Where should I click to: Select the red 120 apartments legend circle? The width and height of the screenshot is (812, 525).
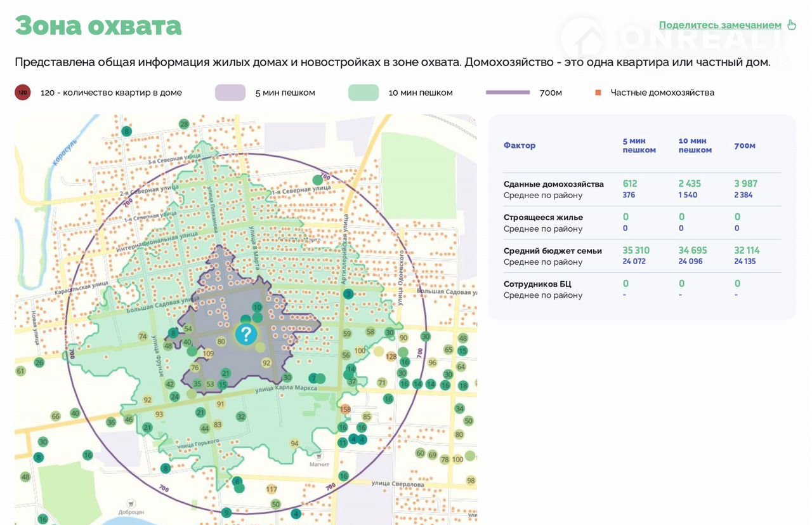23,93
